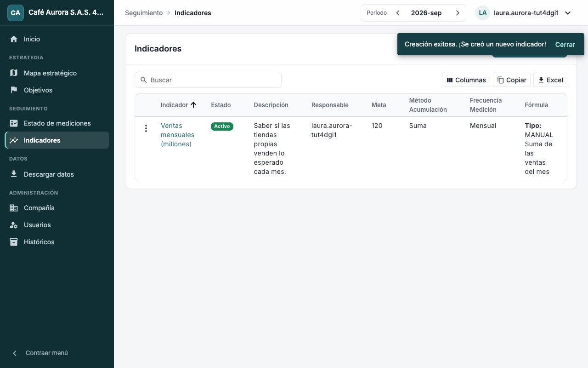The width and height of the screenshot is (588, 368).
Task: Dismiss the notification with Cerrar
Action: (565, 45)
